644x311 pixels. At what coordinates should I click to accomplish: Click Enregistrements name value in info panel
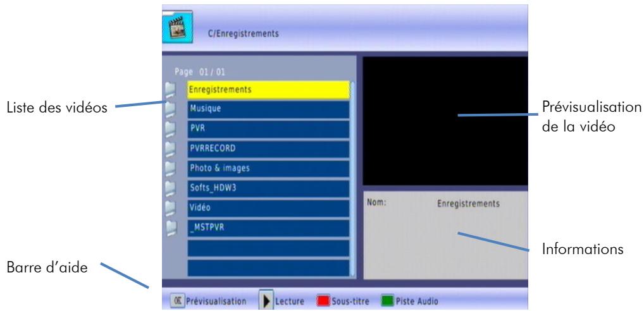pyautogui.click(x=468, y=204)
